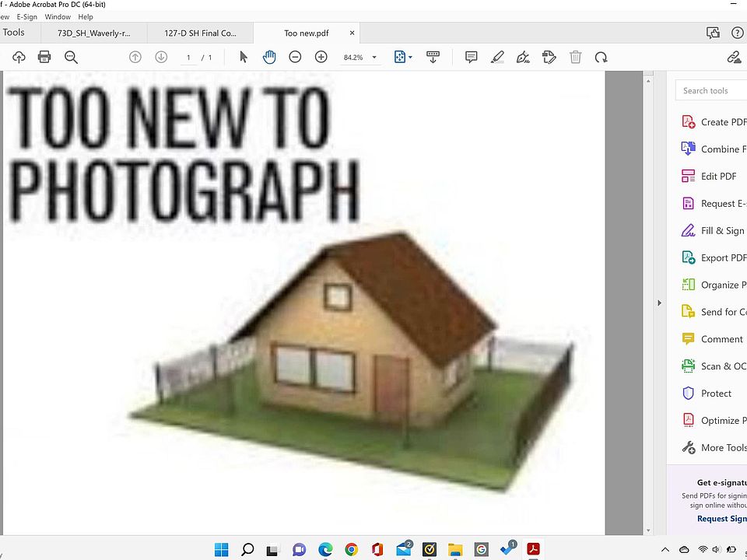Switch to the 127-D SH Final Co... tab
This screenshot has width=747, height=560.
click(x=200, y=33)
